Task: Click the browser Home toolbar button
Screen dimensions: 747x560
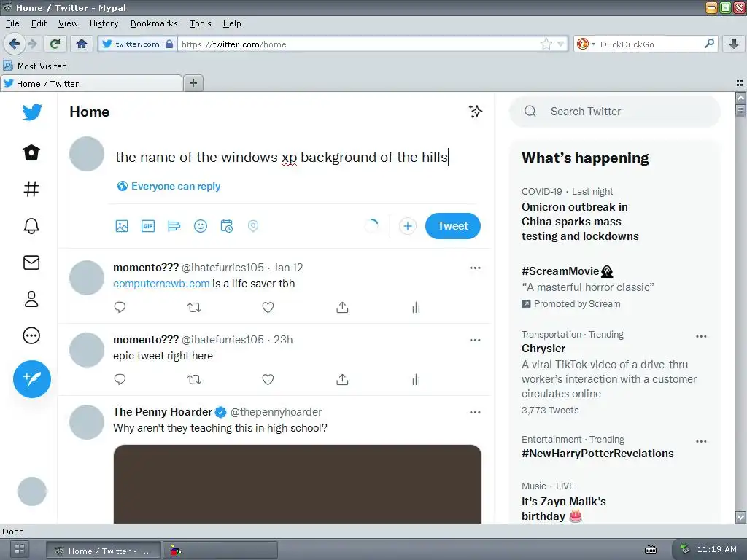Action: point(82,44)
